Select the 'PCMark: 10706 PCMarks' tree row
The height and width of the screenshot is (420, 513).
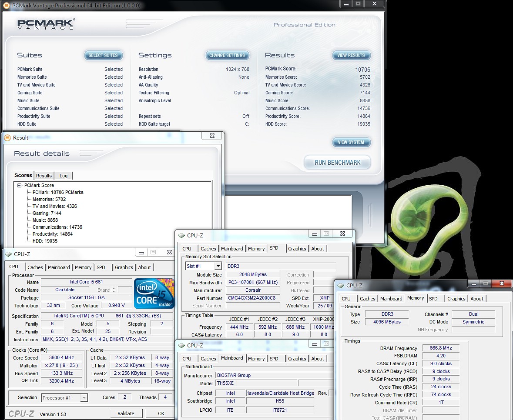point(58,193)
